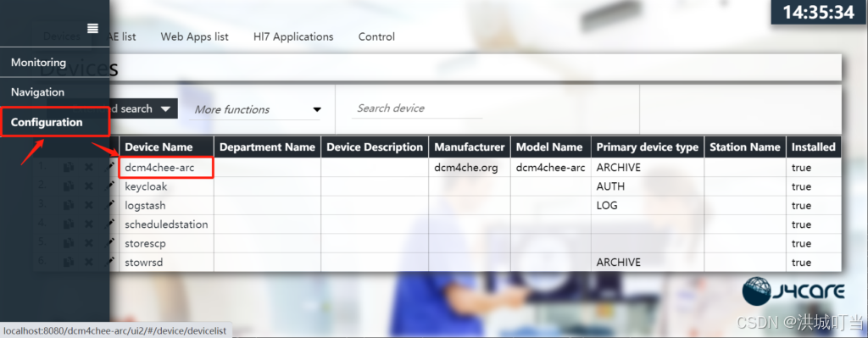Switch to the Devices tab
This screenshot has width=868, height=338.
pyautogui.click(x=61, y=36)
